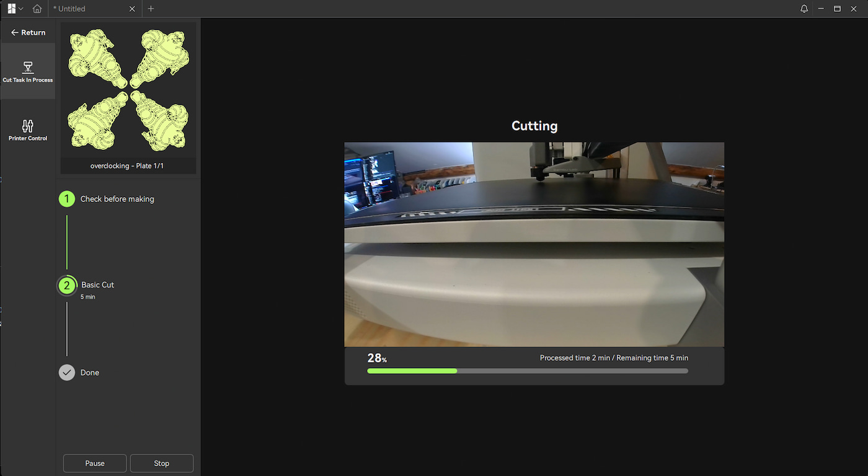Select step 2 Basic Cut circle

[66, 286]
